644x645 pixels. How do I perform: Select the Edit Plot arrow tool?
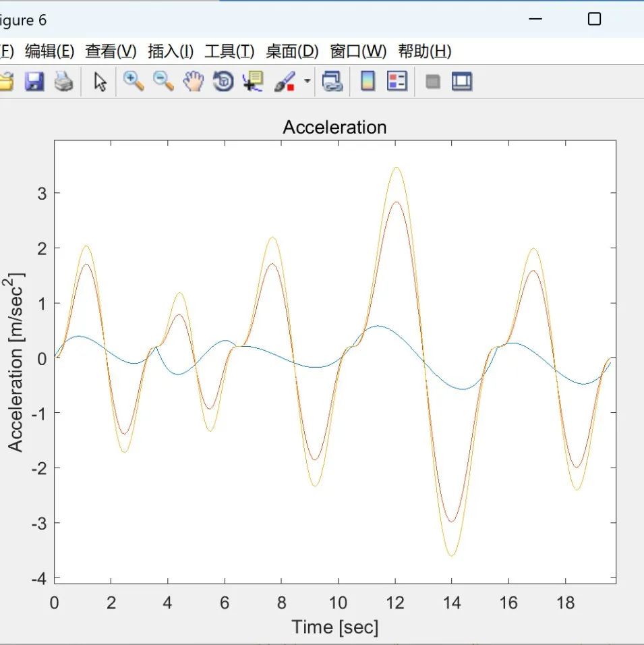coord(100,82)
